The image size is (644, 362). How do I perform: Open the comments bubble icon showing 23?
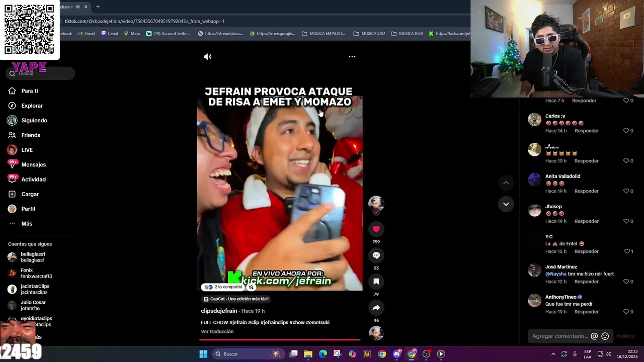[x=376, y=255]
